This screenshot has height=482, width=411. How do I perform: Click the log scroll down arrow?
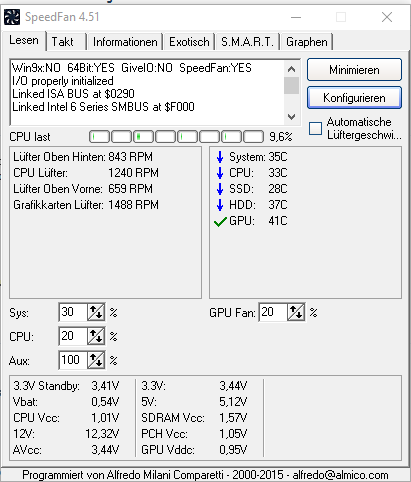[x=291, y=116]
